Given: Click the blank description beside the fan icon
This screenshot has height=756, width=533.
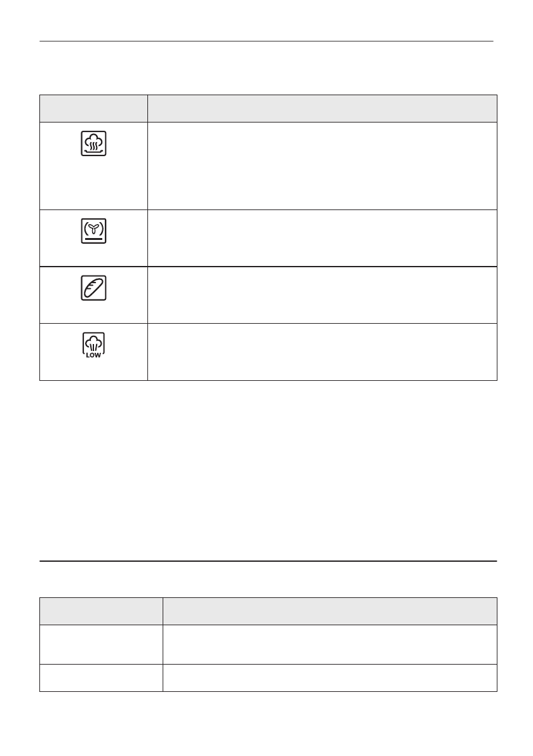Looking at the screenshot, I should tap(322, 238).
